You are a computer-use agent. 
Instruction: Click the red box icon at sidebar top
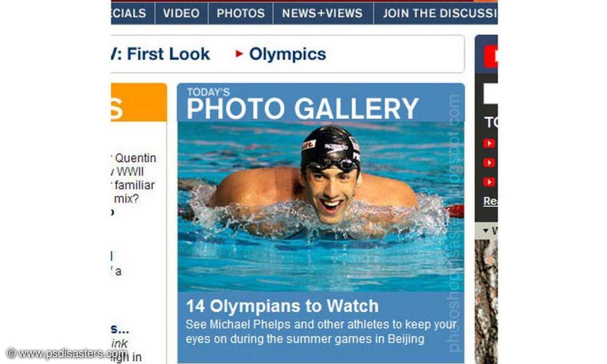coord(490,56)
